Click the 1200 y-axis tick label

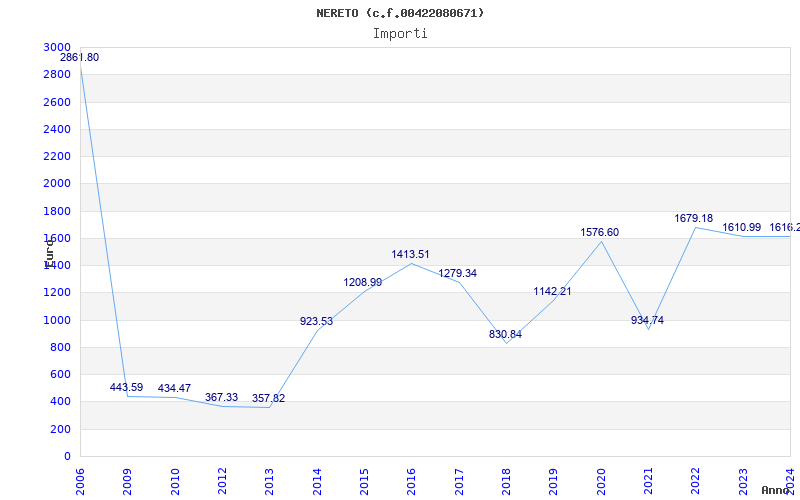57,293
